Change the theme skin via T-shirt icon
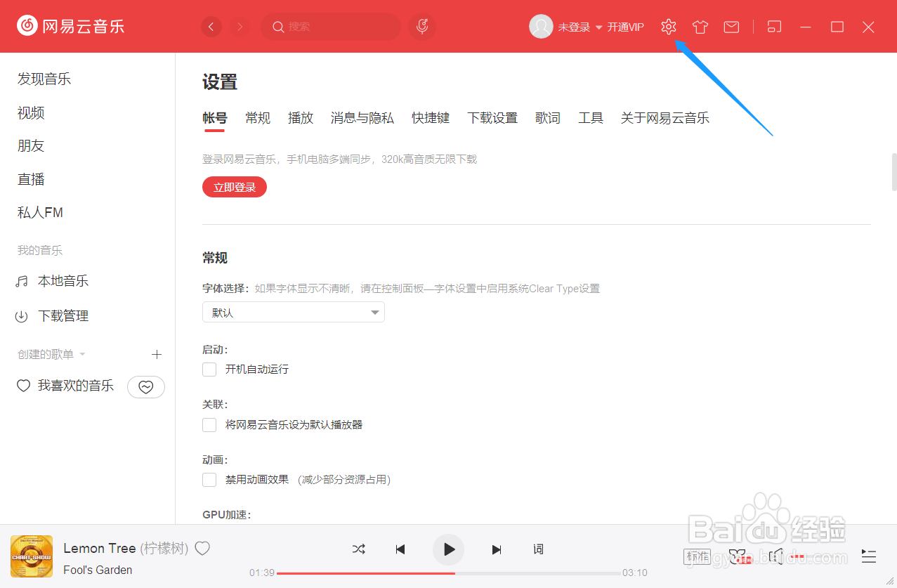897x588 pixels. pyautogui.click(x=700, y=26)
